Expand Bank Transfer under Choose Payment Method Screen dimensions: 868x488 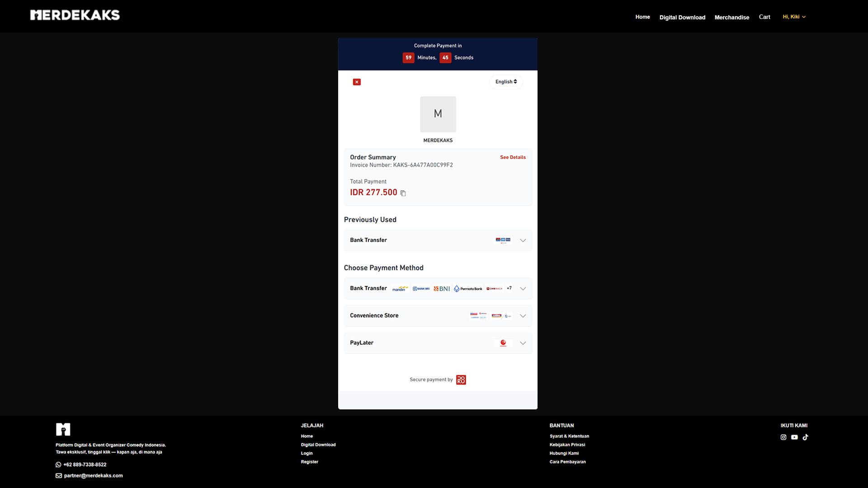[x=438, y=288]
